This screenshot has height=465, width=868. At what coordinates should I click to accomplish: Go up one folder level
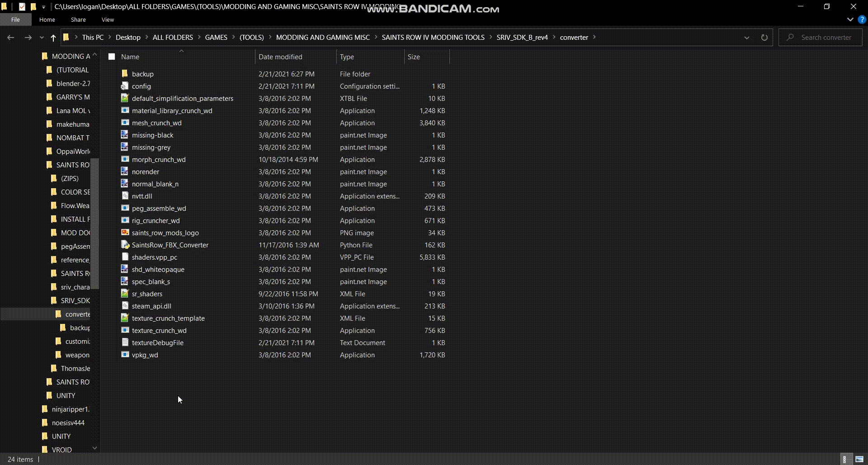[53, 38]
